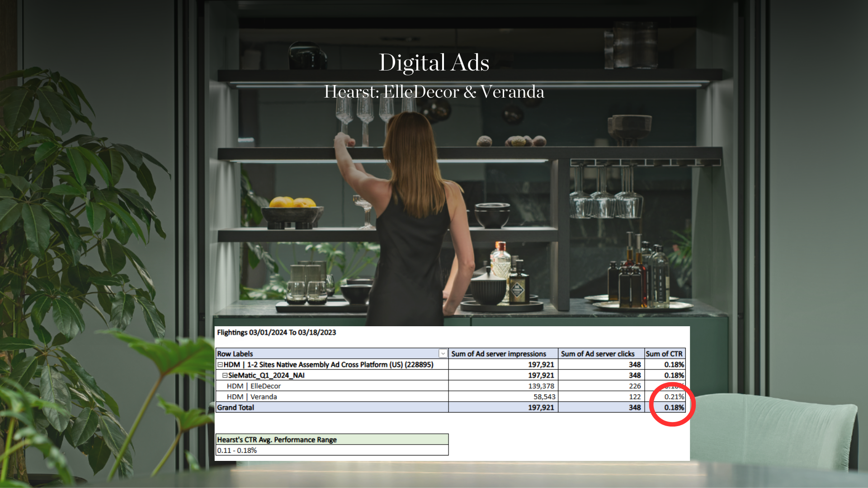The height and width of the screenshot is (488, 868).
Task: Select the ElleDecor 139,378 impressions cell
Action: 541,386
